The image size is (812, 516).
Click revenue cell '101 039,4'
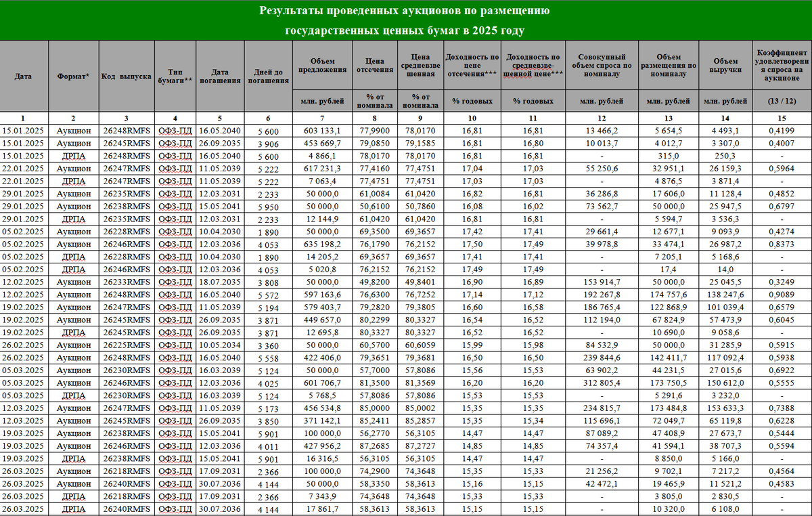coord(725,307)
